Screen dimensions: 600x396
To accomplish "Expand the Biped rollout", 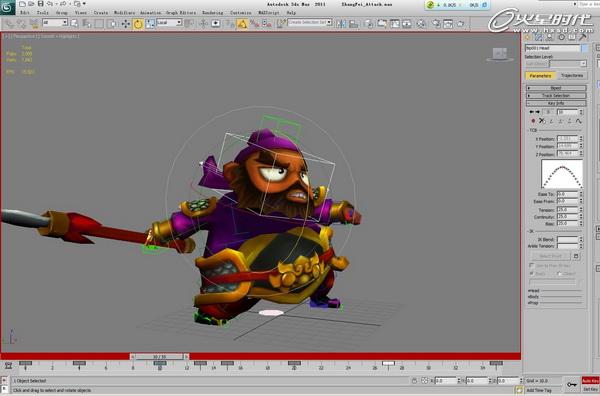I will (556, 88).
